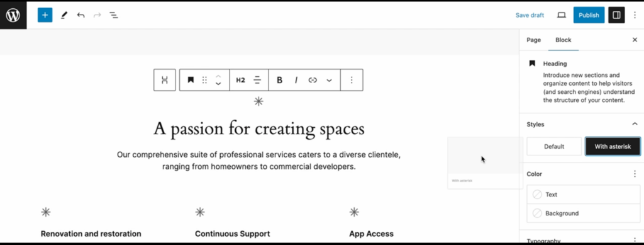
Task: Open the editor Options three-dot menu
Action: pos(635,15)
